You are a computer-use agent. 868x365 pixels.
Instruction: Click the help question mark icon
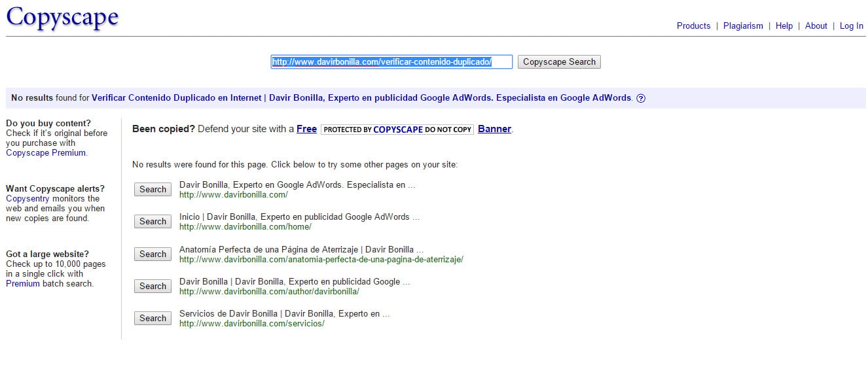pos(641,98)
